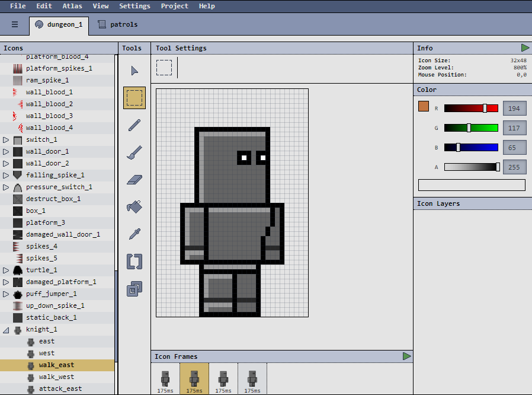Click the green G color slider
The height and width of the screenshot is (395, 532).
[471, 128]
